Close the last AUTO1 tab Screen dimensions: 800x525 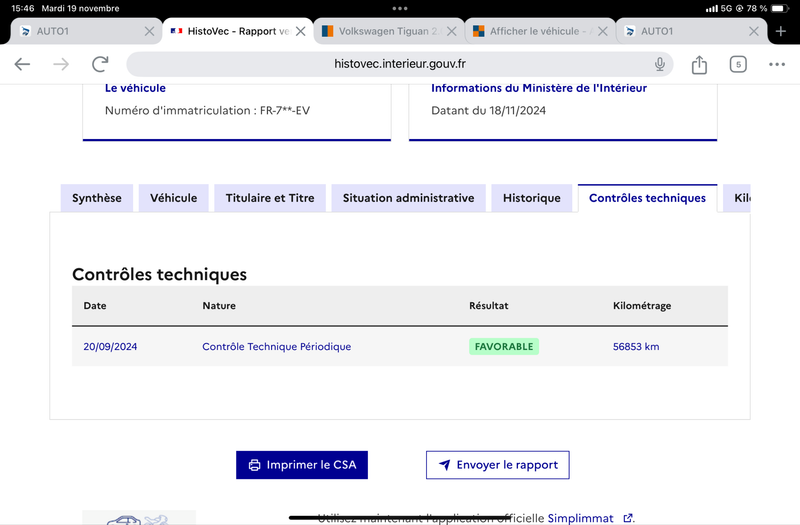coord(754,31)
